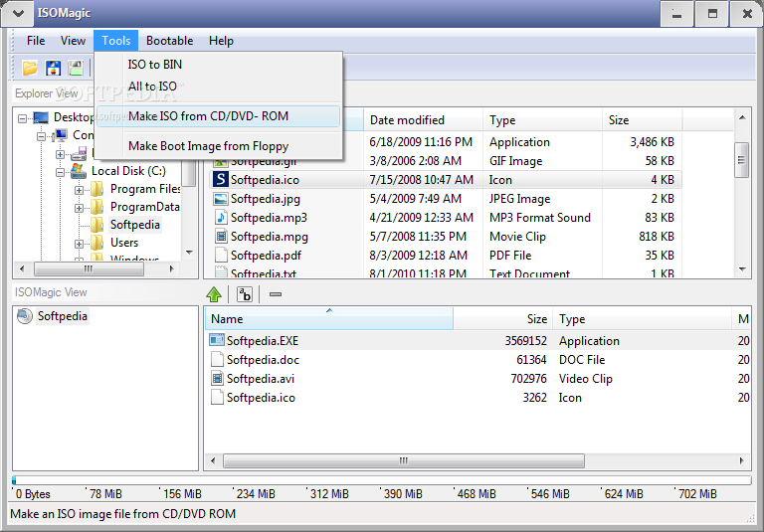
Task: Click the Softpedia.doc document icon
Action: click(x=217, y=359)
